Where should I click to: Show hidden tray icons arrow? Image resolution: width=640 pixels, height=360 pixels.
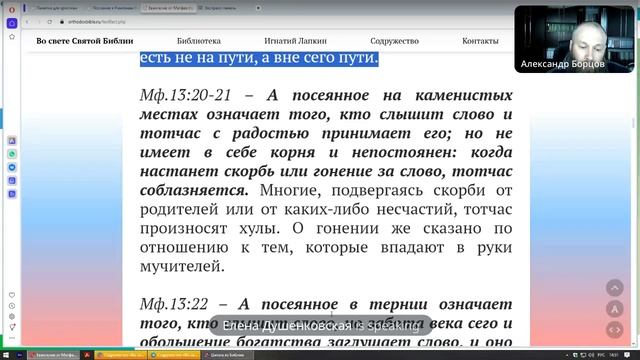click(x=567, y=356)
